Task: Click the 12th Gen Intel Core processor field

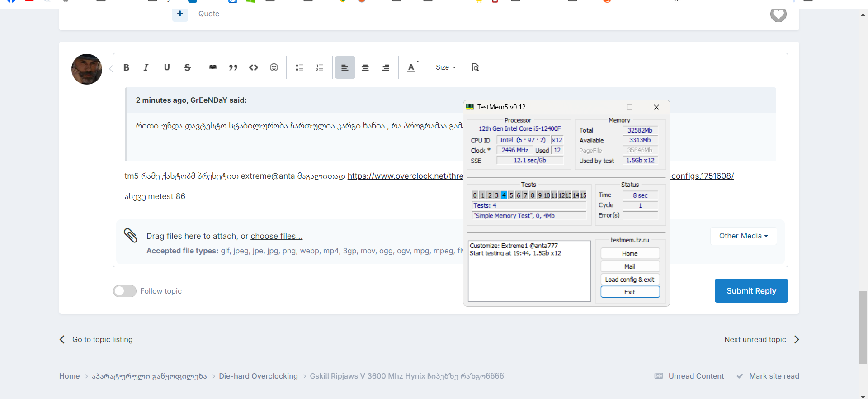Action: tap(520, 129)
